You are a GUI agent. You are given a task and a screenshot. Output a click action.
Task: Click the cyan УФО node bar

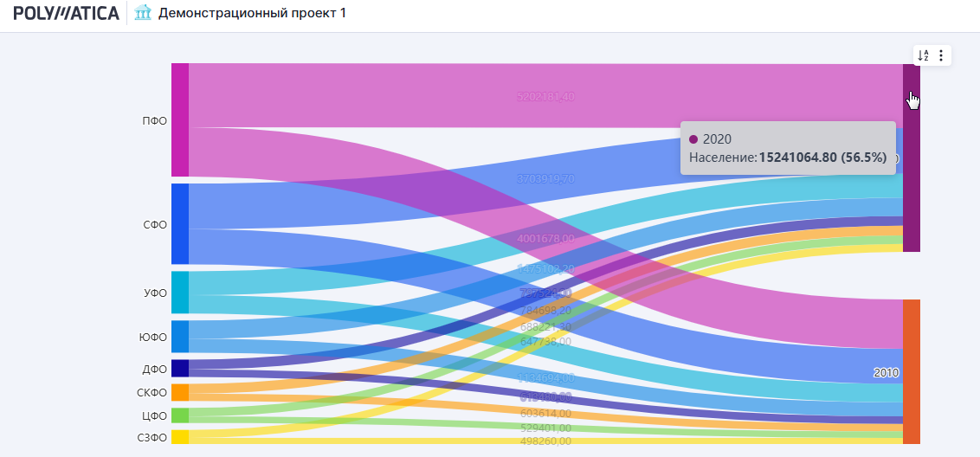(179, 292)
